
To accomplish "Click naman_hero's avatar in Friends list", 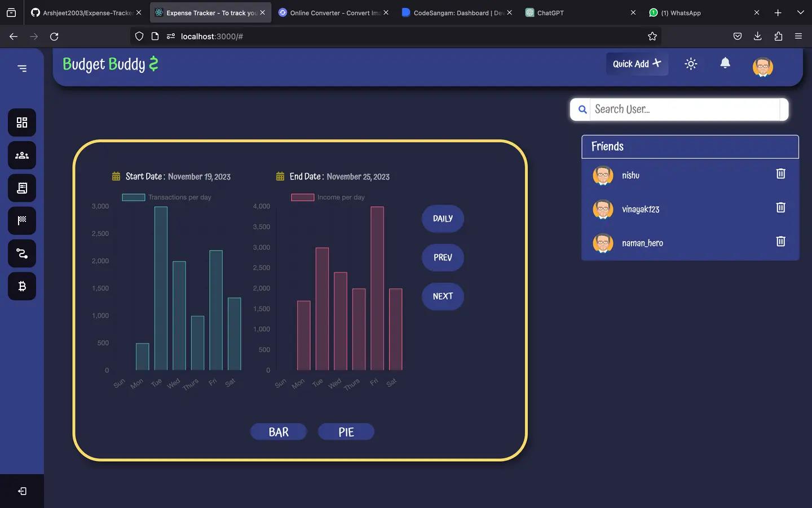I will tap(603, 243).
